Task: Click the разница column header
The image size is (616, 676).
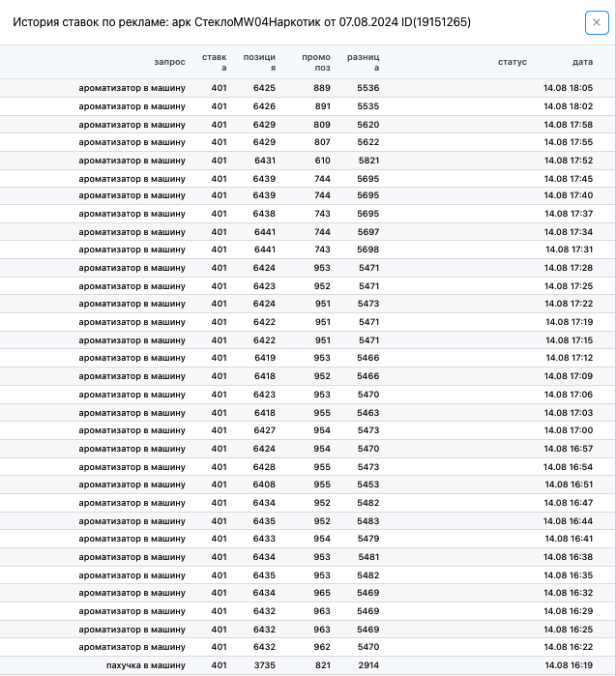Action: (x=363, y=62)
